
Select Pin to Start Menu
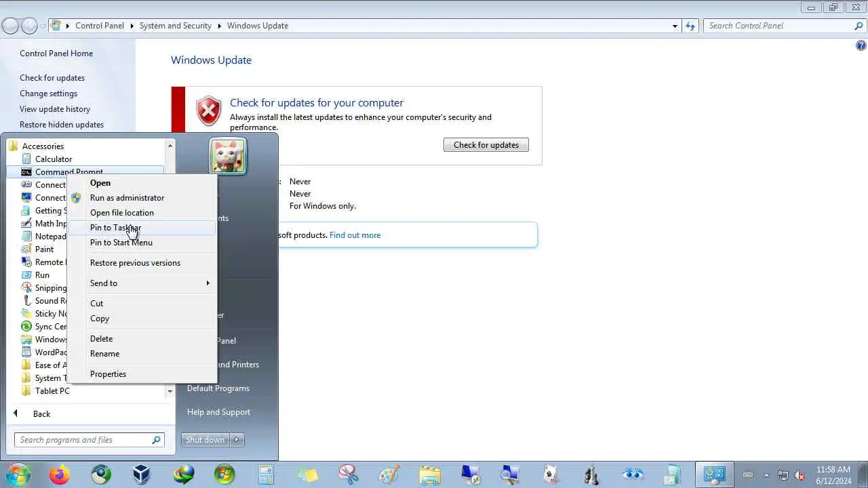point(121,243)
